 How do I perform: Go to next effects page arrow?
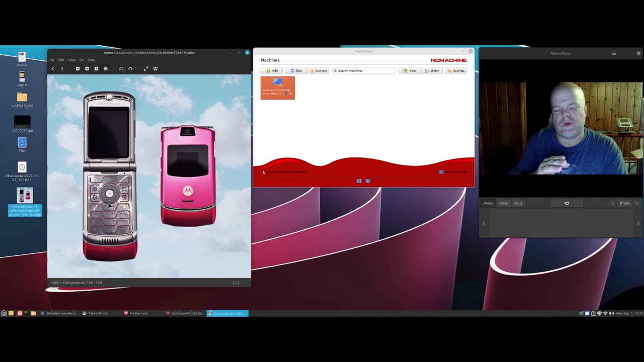(636, 203)
